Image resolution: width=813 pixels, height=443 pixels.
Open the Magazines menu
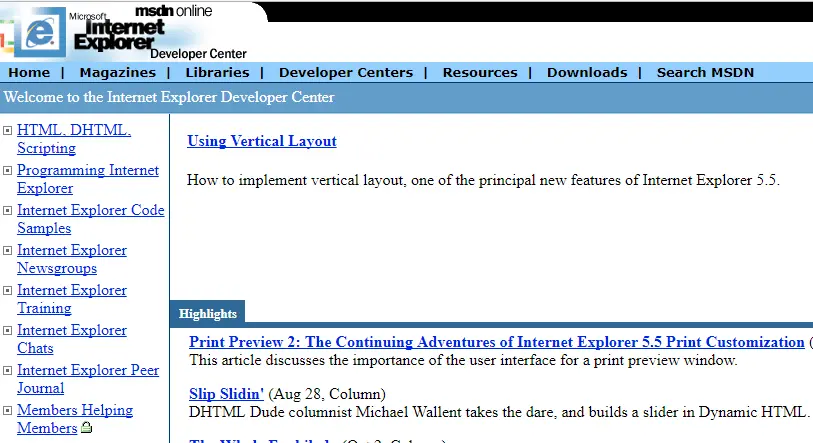pos(118,73)
